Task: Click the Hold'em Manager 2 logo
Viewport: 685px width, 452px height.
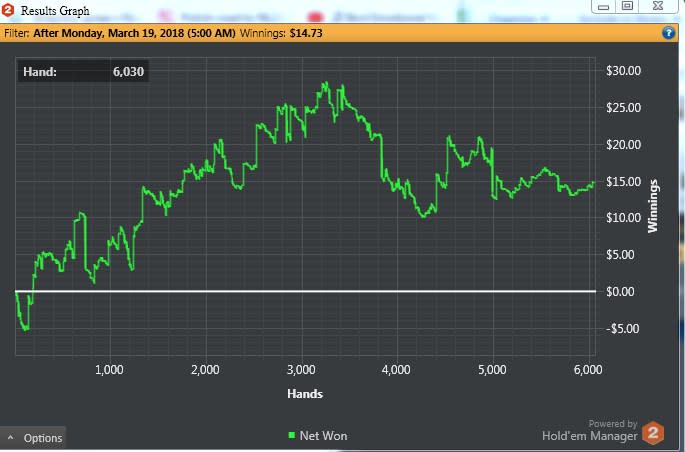Action: [653, 433]
